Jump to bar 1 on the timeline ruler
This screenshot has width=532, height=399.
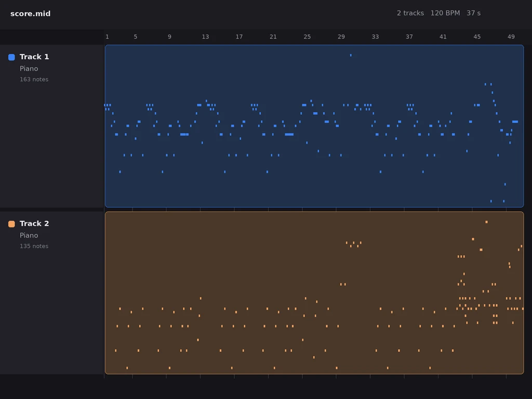tap(107, 37)
